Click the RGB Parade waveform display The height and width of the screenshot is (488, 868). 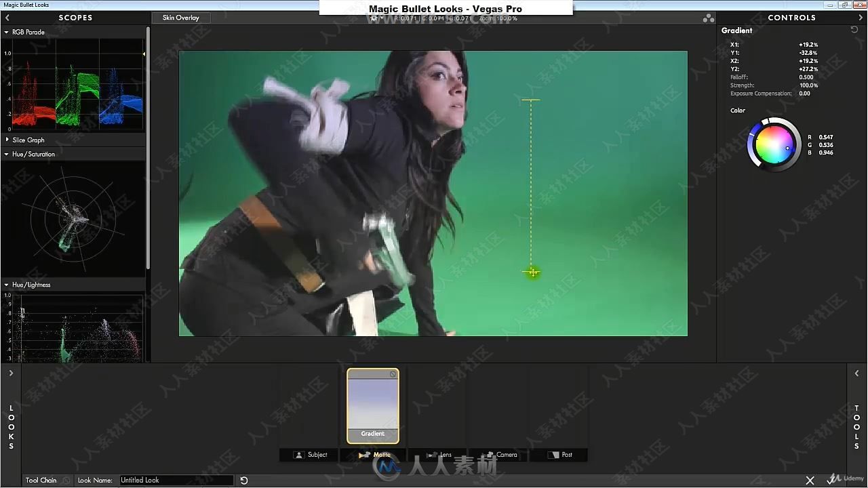tap(74, 85)
